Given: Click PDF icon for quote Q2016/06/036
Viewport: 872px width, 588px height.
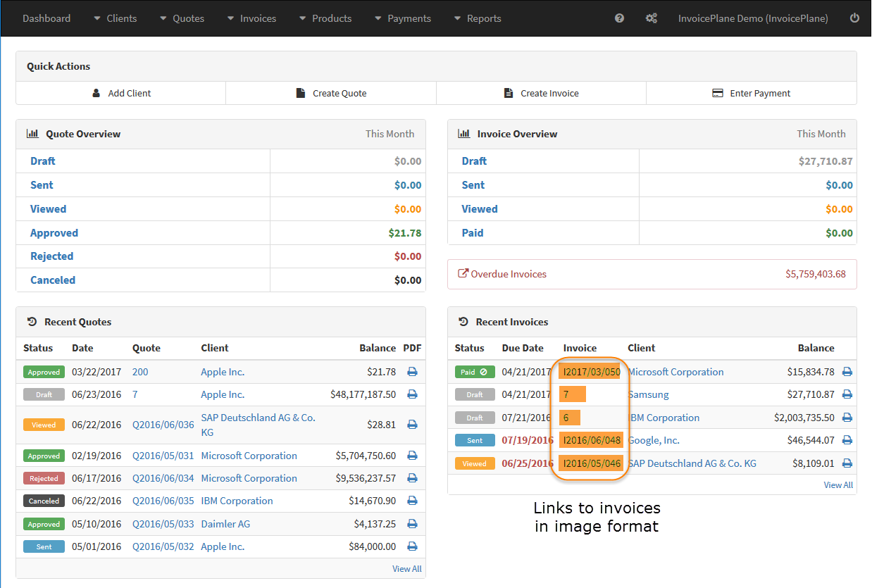Looking at the screenshot, I should tap(412, 425).
